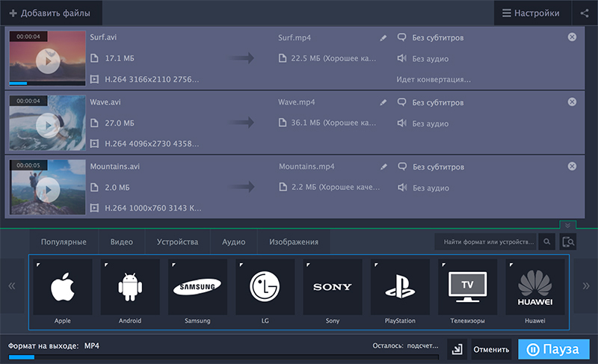Image resolution: width=598 pixels, height=364 pixels.
Task: Play the Wave.avi preview thumbnail
Action: [48, 126]
